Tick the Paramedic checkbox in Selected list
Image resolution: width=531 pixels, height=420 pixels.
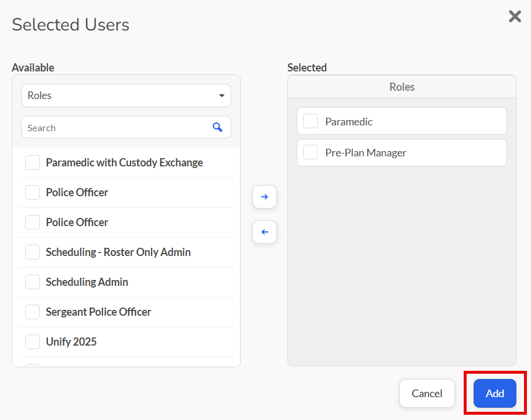[310, 121]
